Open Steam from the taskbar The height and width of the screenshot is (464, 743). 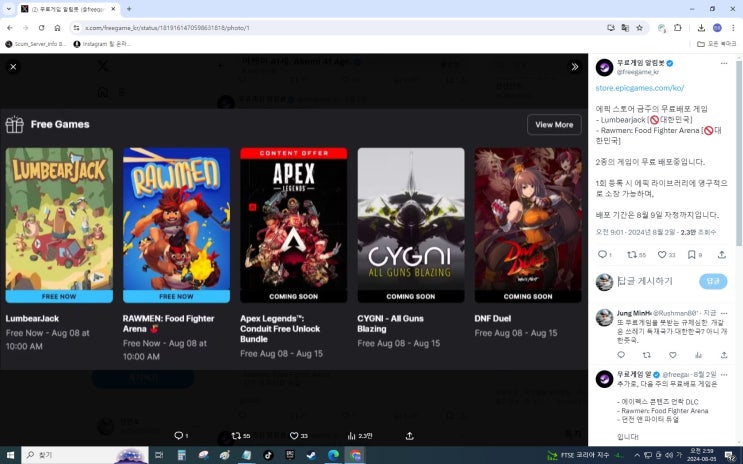pos(311,455)
